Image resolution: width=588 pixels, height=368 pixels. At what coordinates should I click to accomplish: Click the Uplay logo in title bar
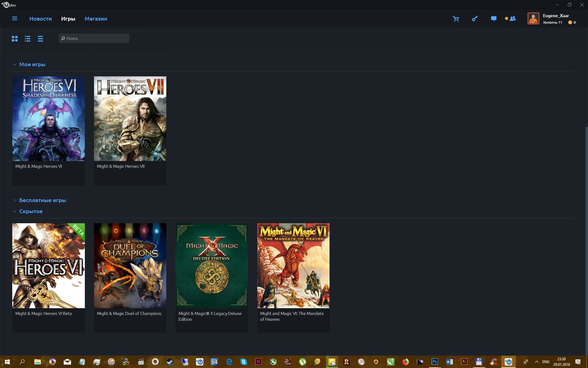click(9, 5)
